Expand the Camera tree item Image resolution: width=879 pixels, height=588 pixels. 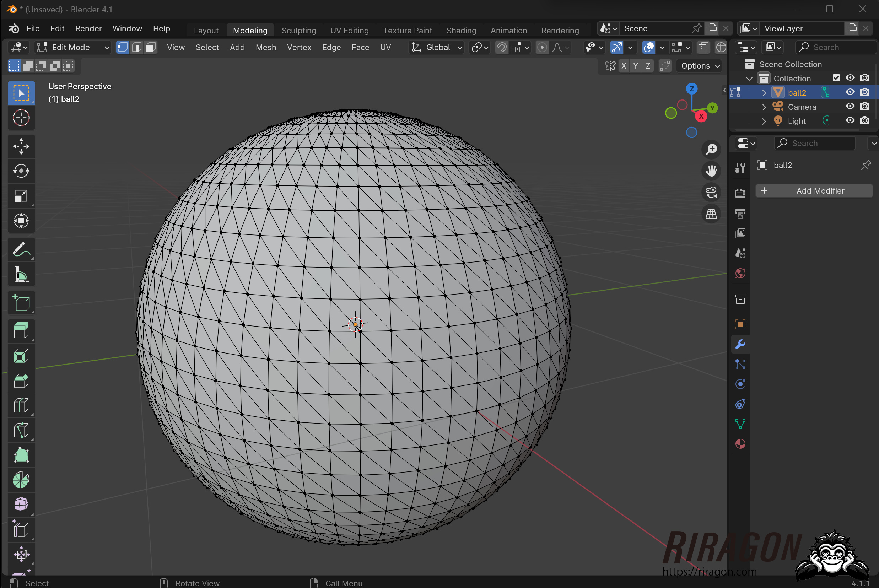tap(764, 107)
